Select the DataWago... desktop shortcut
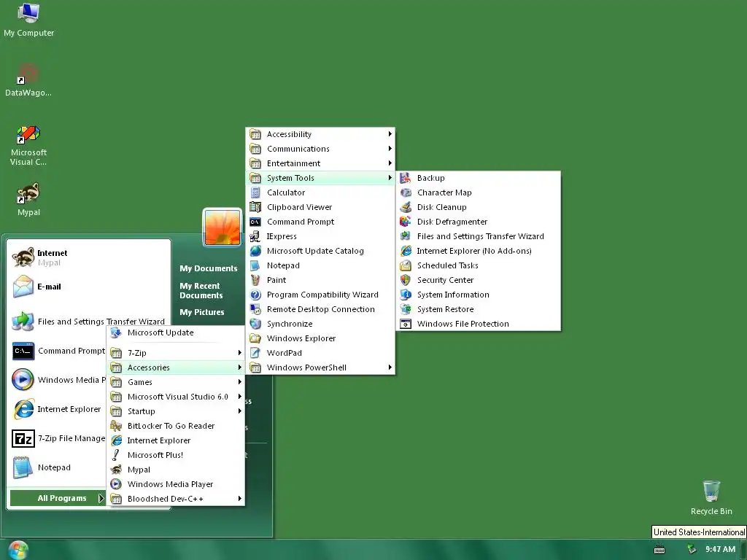Image resolution: width=747 pixels, height=560 pixels. pos(28,80)
